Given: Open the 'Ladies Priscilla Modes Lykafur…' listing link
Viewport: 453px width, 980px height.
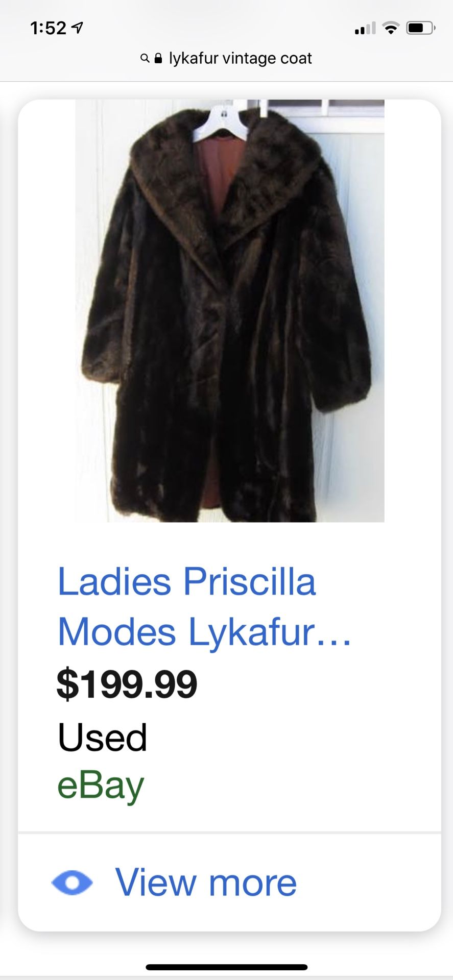Looking at the screenshot, I should [204, 606].
